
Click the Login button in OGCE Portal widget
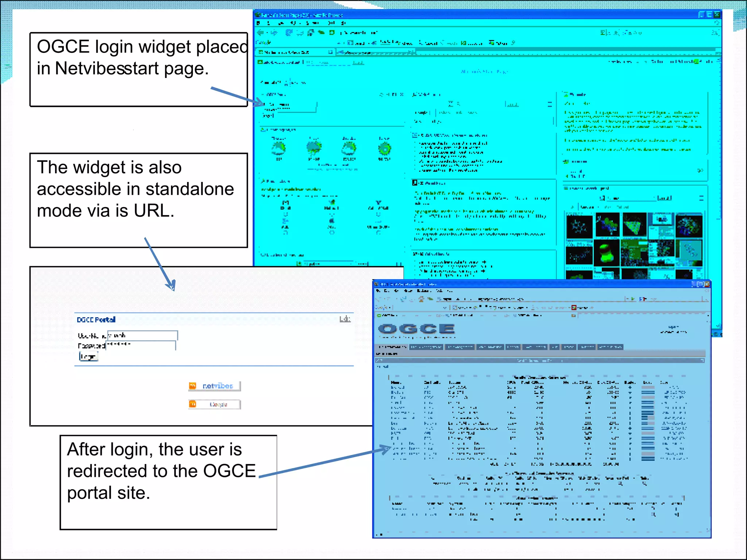pos(89,357)
